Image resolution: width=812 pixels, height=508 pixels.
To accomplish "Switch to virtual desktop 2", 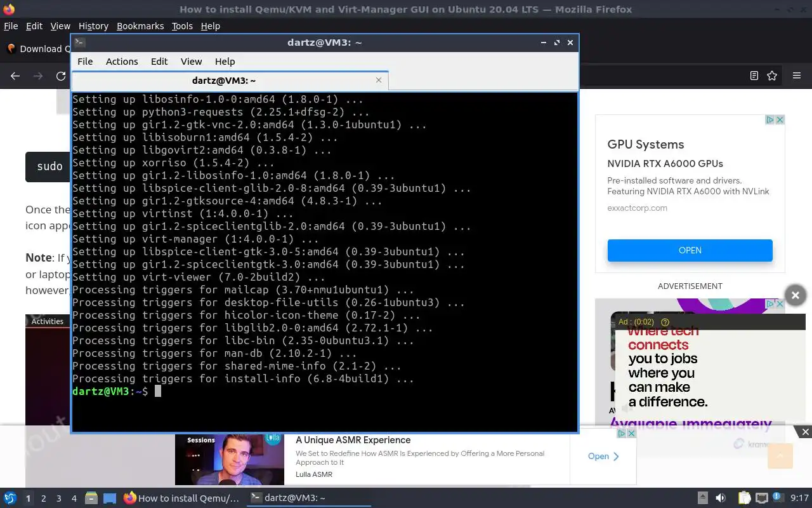I will [43, 498].
